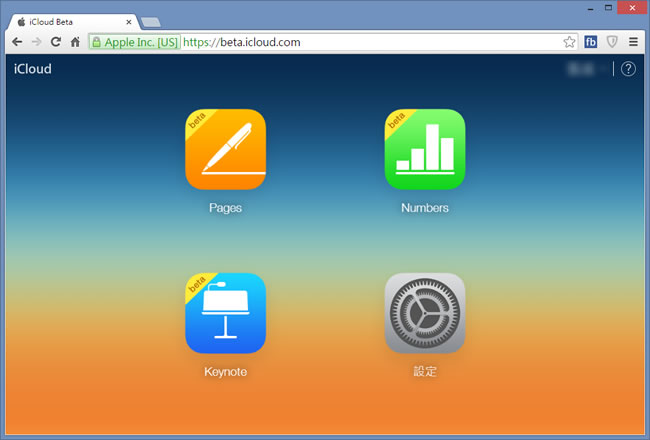
Task: Launch the Numbers spreadsheet app icon
Action: point(425,149)
